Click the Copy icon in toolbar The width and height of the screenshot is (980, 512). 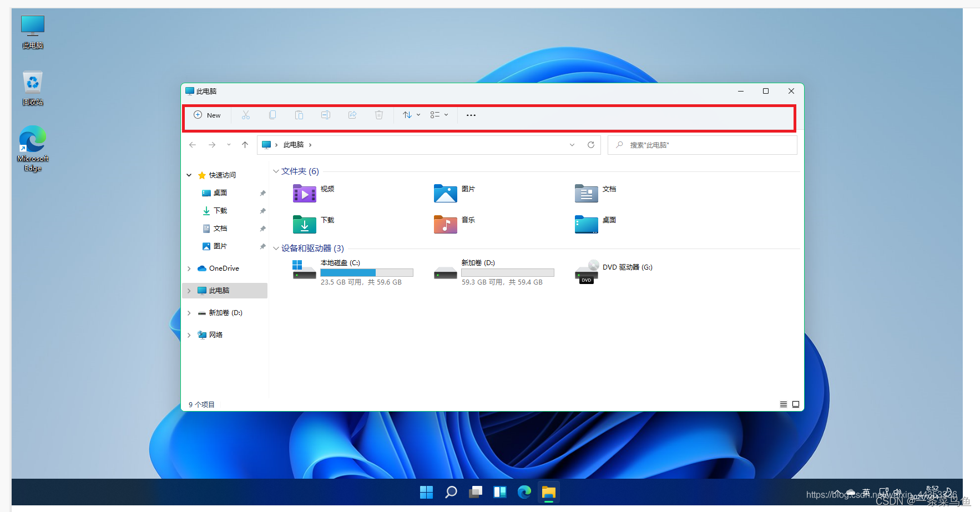click(x=272, y=115)
